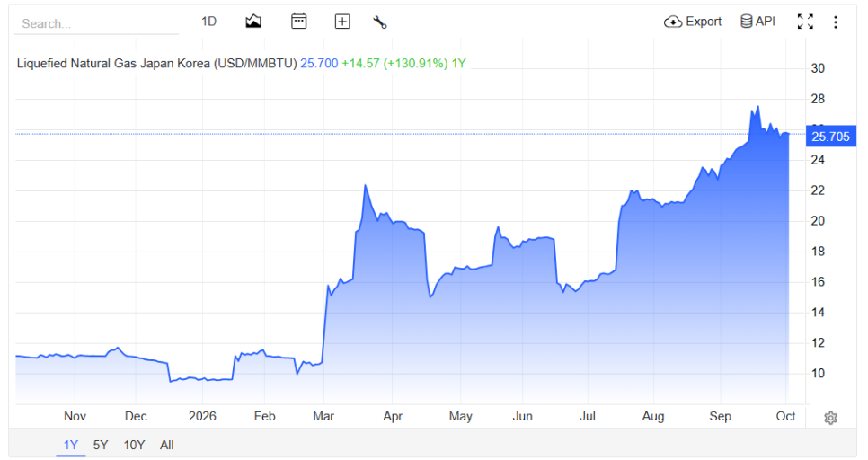
Task: Toggle fullscreen chart view
Action: (805, 22)
